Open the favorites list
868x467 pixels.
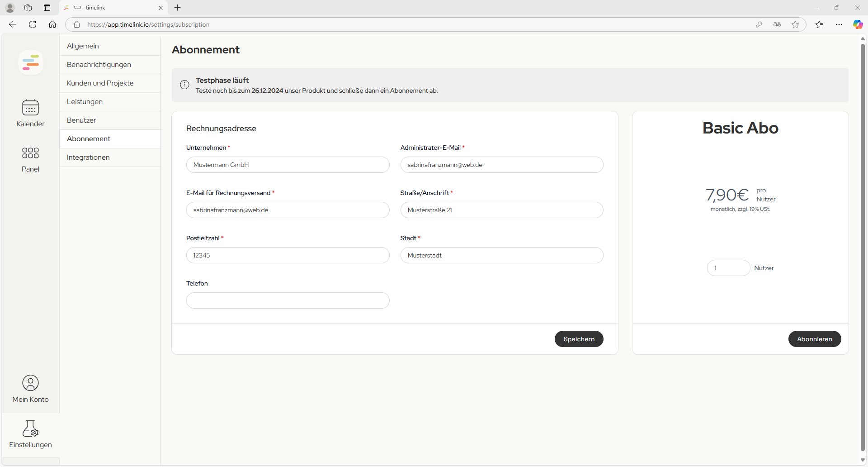click(819, 24)
